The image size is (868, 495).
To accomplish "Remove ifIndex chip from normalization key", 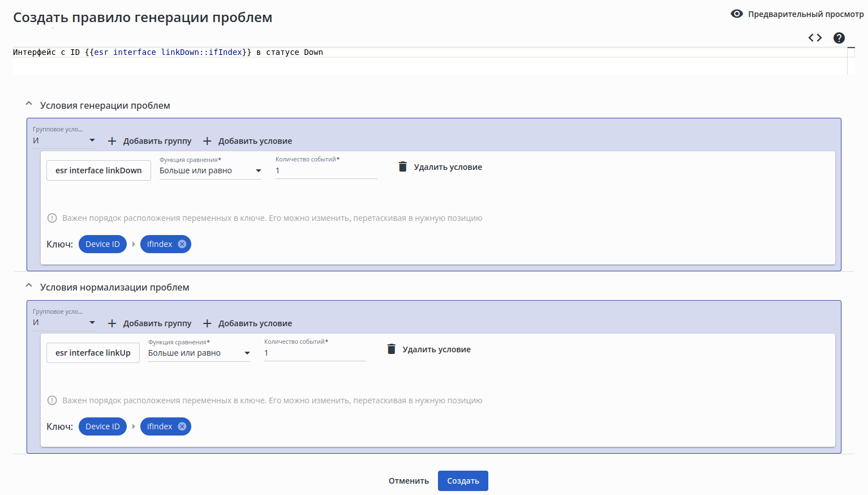I will point(182,426).
